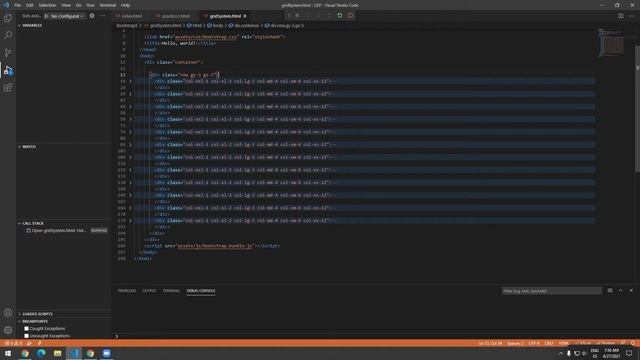Open the No Configurations dropdown
Image resolution: width=640 pixels, height=360 pixels.
[x=67, y=16]
